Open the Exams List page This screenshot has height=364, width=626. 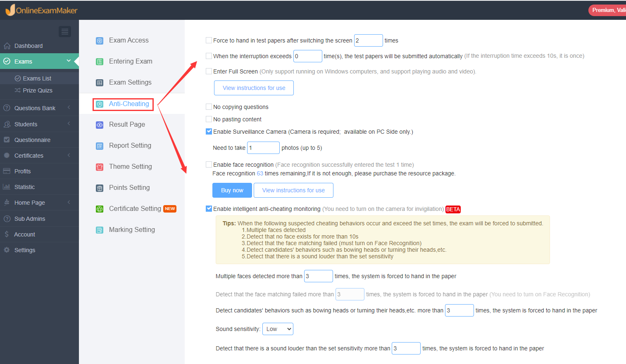coord(37,78)
